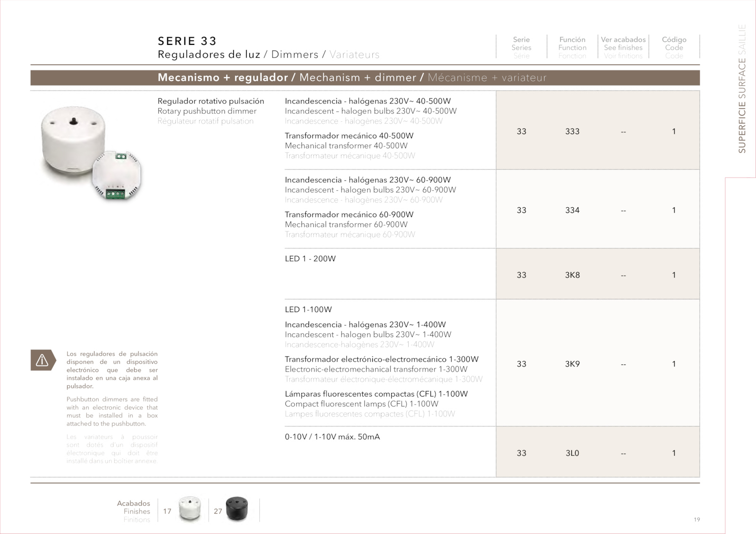Click 'Incandescent – halogen bulbs 230V~ 40-500W'
Viewport: 756px width, 534px height.
371,111
